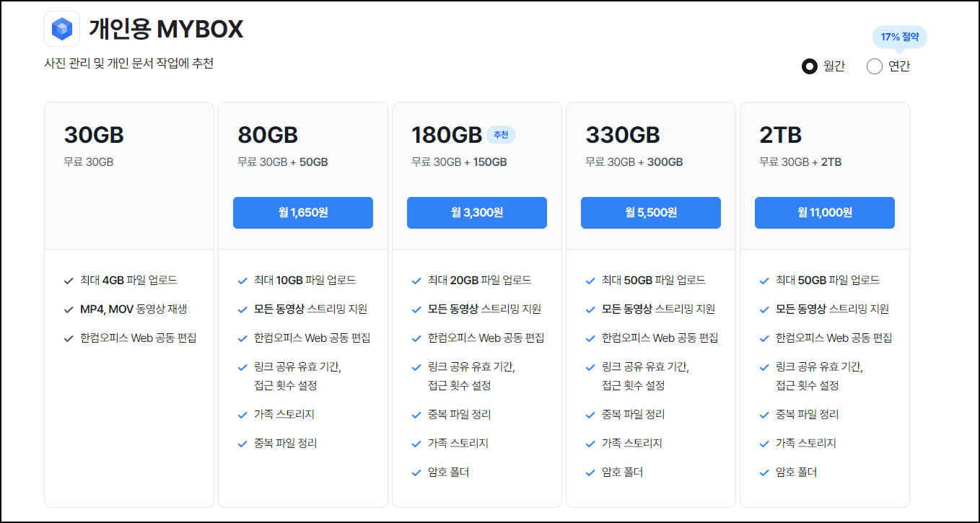
Task: Click checkmark beside 암호 폴더 in 180GB plan
Action: click(416, 473)
